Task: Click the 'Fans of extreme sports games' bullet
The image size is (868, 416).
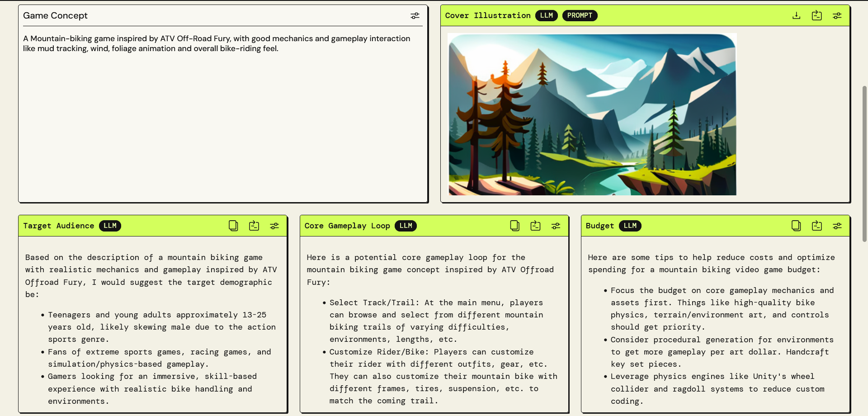Action: click(159, 358)
